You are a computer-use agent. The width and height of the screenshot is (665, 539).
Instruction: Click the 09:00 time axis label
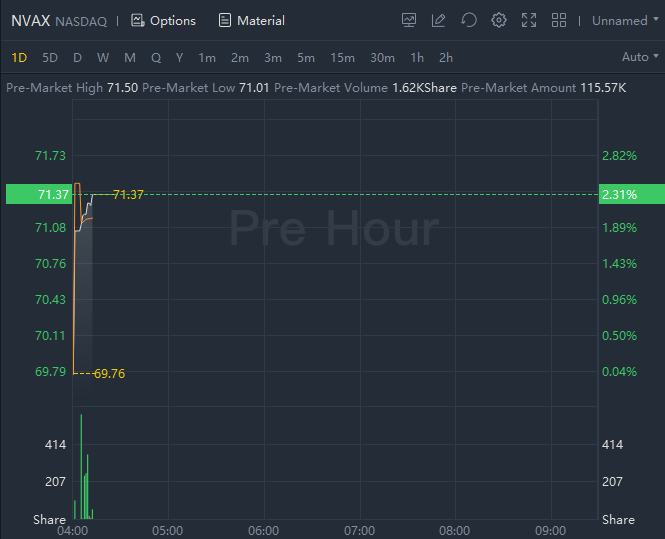point(550,531)
